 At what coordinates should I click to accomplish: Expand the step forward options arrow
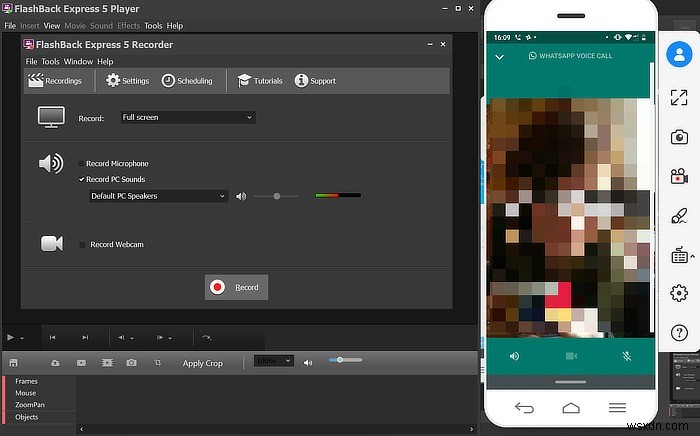(x=170, y=338)
